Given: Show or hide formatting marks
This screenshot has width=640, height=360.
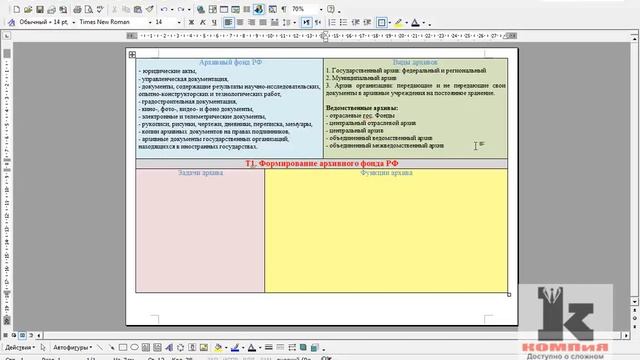Looking at the screenshot, I should 284,9.
